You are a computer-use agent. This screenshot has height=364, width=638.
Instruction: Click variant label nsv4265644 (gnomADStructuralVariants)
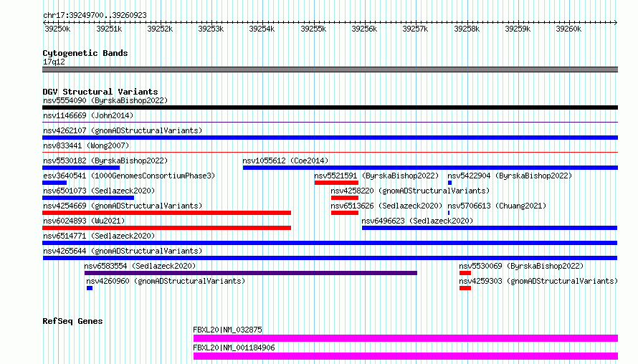pyautogui.click(x=123, y=251)
